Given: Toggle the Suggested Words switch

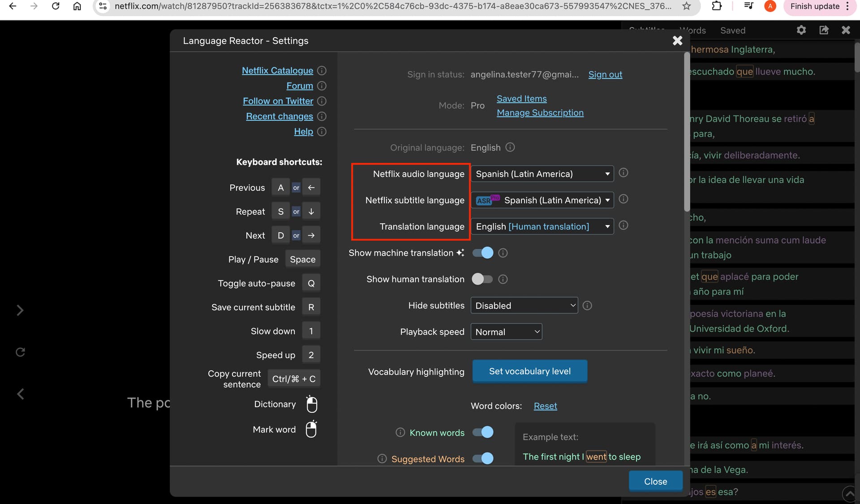Looking at the screenshot, I should (483, 458).
